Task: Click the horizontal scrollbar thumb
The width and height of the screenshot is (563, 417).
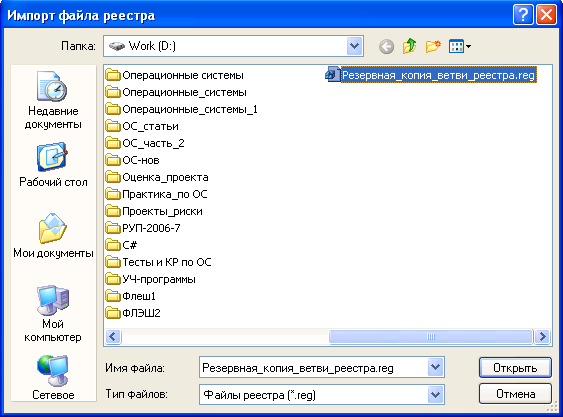Action: point(431,337)
